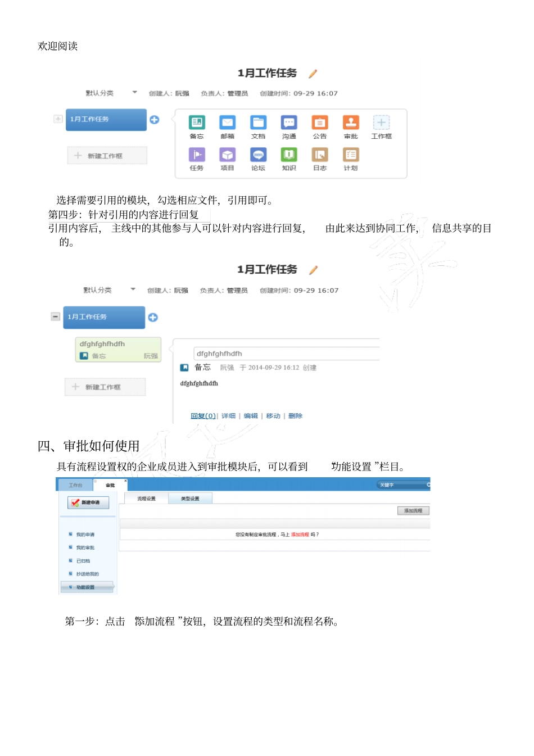Click the 备忘 bookmark icon inside the green card
The width and height of the screenshot is (534, 756).
84,355
